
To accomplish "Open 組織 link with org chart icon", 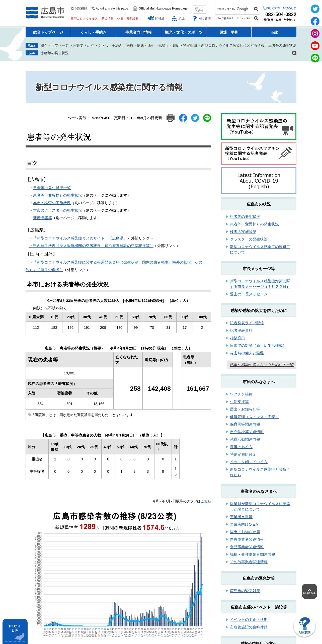I will click(178, 19).
